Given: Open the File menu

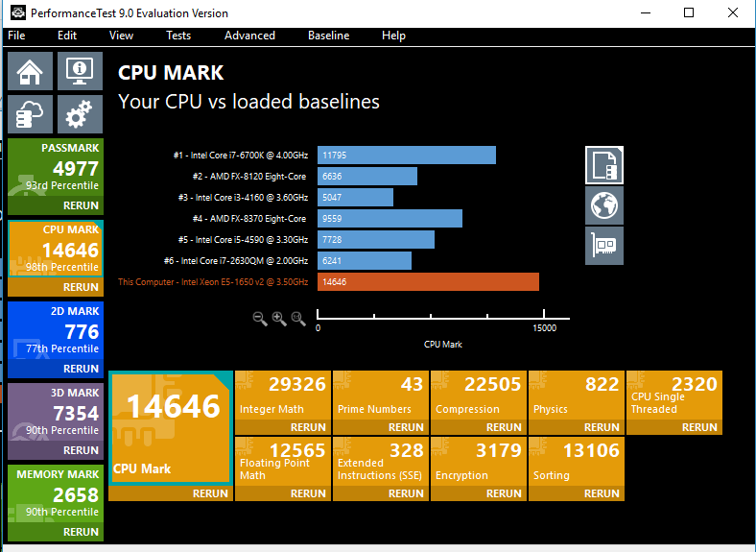Looking at the screenshot, I should (x=16, y=36).
